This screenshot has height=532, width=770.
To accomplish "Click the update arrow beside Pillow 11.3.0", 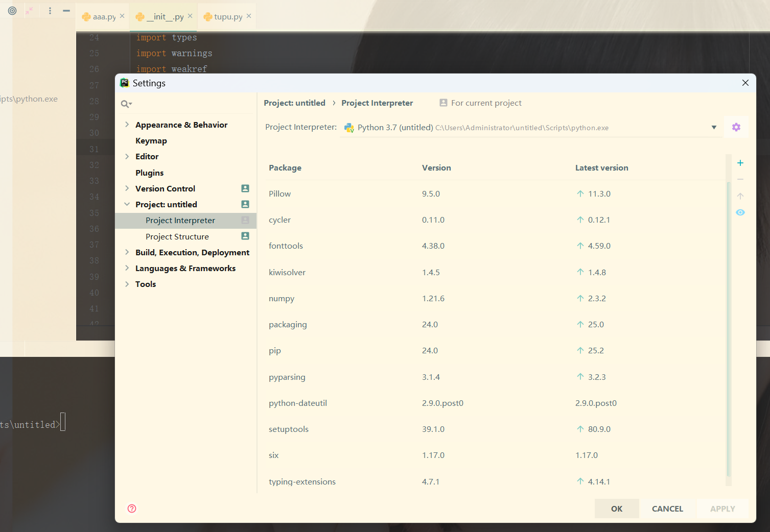I will pyautogui.click(x=580, y=194).
